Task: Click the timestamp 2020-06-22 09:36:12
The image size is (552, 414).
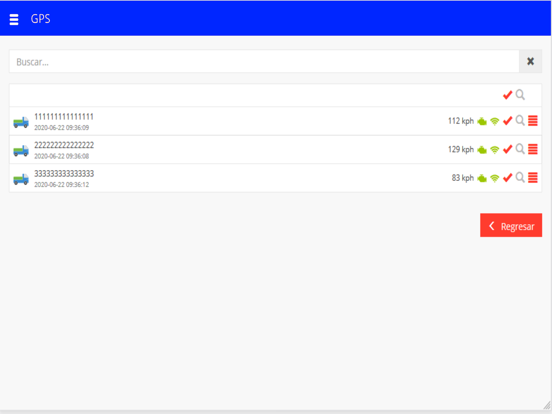Action: point(62,185)
